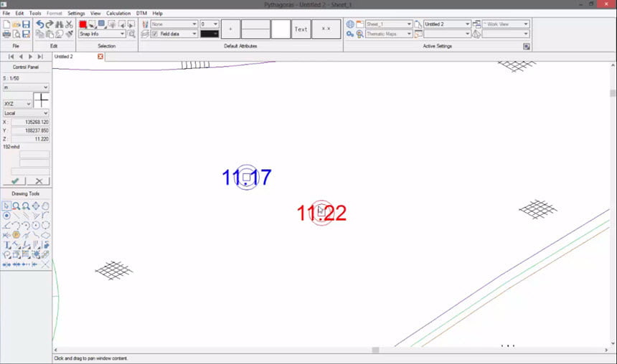
Task: Click the scissors cut icon
Action: tap(70, 24)
